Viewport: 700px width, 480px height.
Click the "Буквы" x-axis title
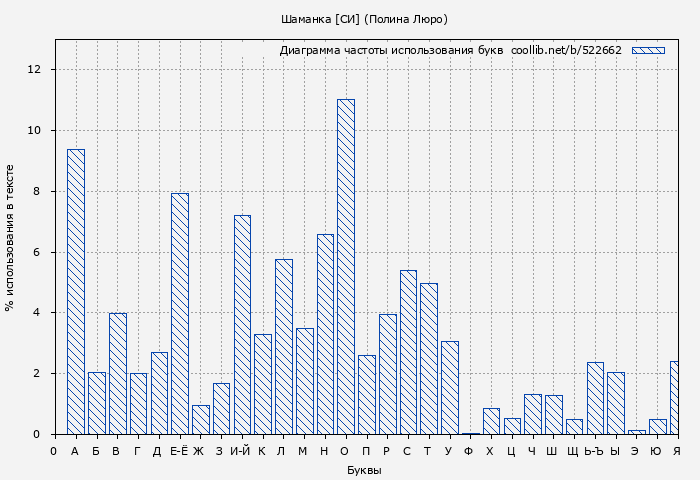364,470
